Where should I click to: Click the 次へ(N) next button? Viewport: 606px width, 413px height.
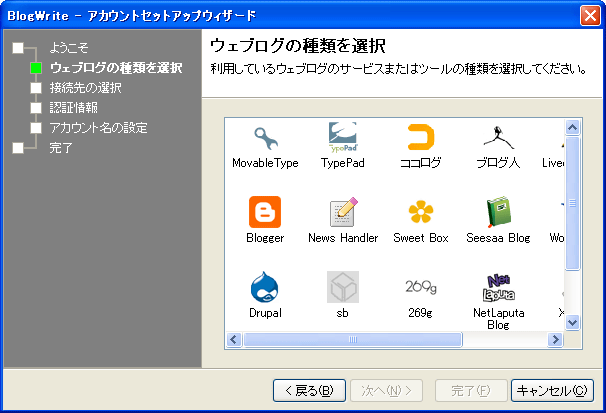tap(386, 391)
